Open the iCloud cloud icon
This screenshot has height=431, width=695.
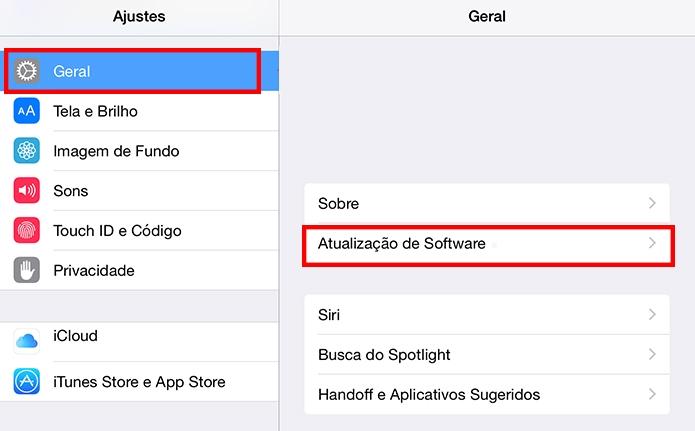click(x=27, y=341)
